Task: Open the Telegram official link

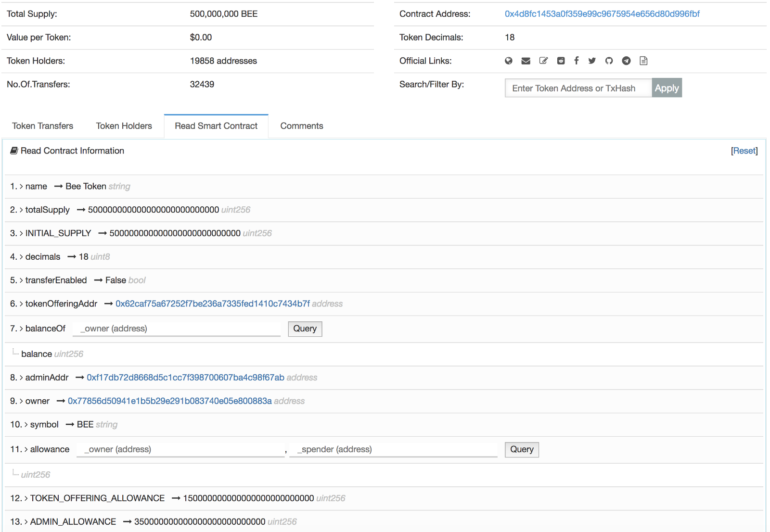Action: (x=627, y=61)
